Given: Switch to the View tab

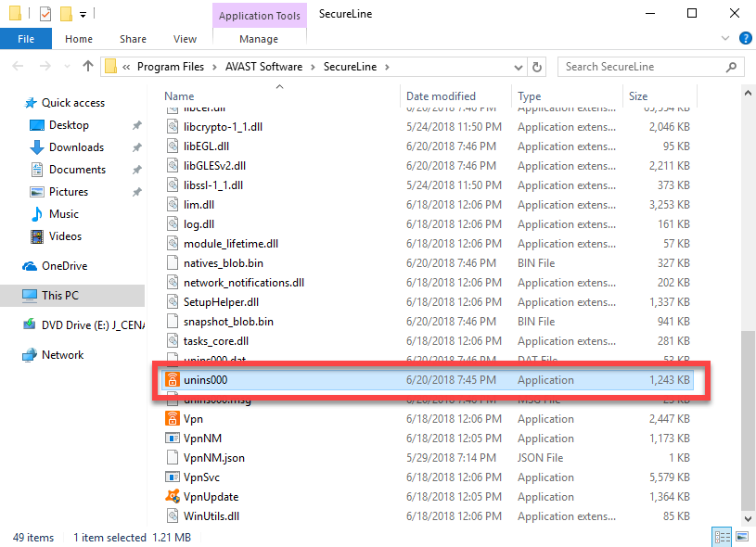Looking at the screenshot, I should tap(185, 39).
